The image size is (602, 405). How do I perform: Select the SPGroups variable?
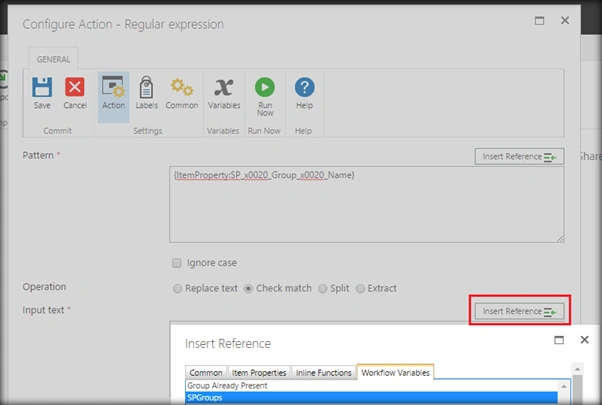pyautogui.click(x=372, y=398)
